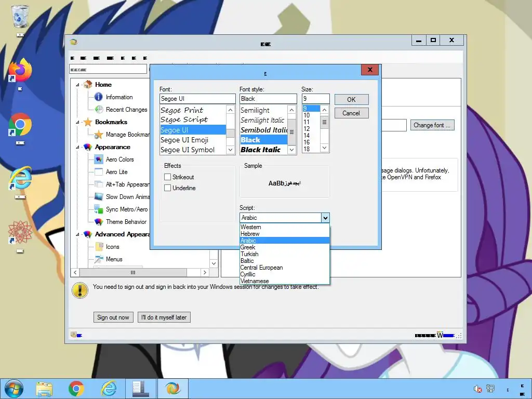
Task: Select Segoe Print in font list
Action: (x=193, y=110)
